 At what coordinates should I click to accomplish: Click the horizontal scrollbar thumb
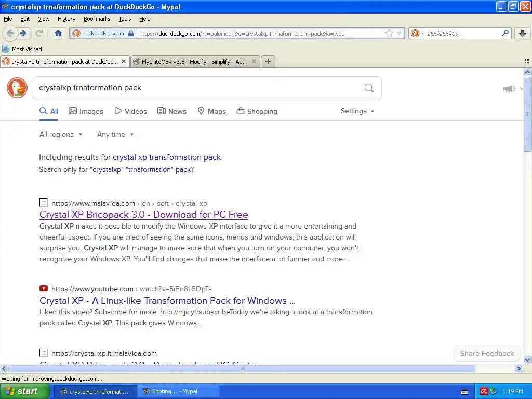click(x=243, y=368)
